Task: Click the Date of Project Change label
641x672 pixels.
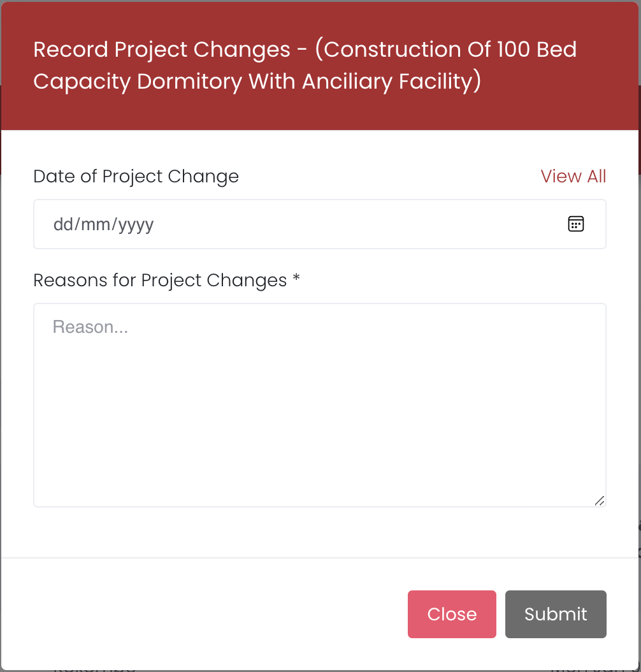Action: point(136,176)
